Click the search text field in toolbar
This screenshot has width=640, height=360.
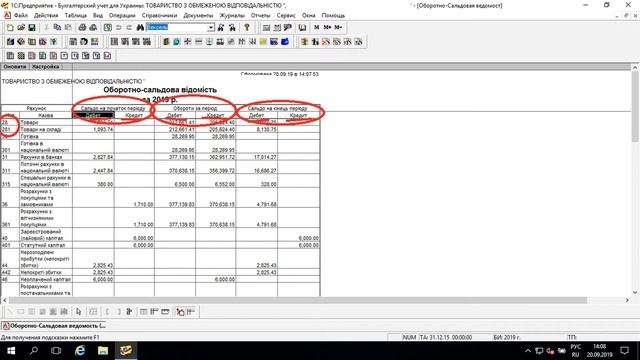[177, 28]
